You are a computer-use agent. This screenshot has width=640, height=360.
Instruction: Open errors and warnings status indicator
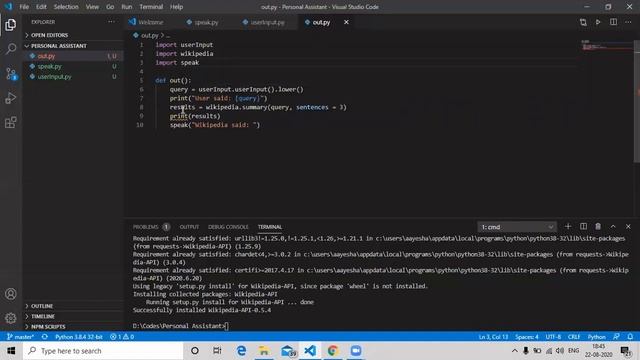(x=122, y=337)
